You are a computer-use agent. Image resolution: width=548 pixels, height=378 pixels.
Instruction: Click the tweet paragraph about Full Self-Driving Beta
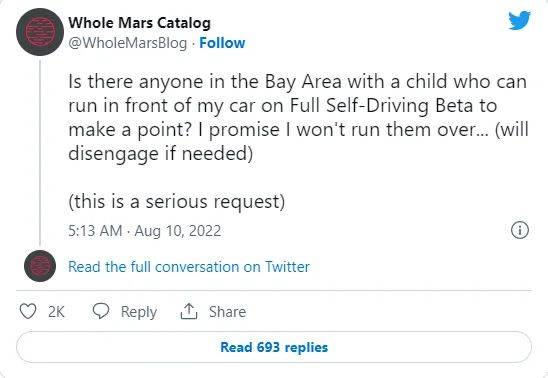(x=298, y=117)
